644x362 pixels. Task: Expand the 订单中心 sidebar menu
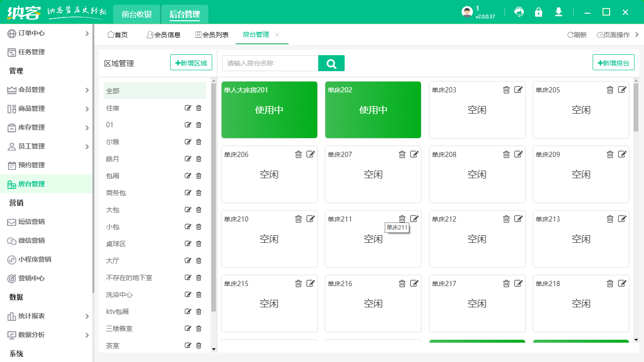(87, 33)
